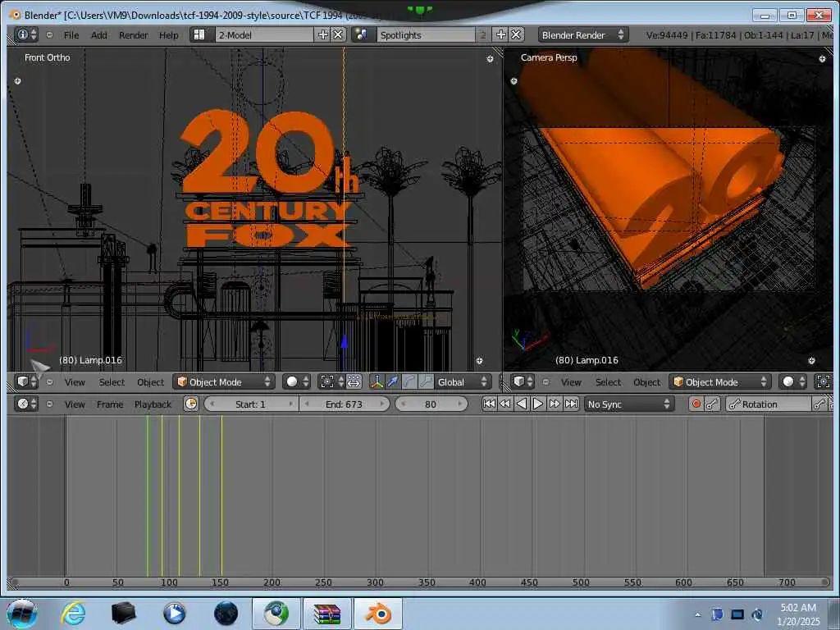Screen dimensions: 840x630
Task: Expand the Front Ortho properties region plus
Action: pos(490,59)
